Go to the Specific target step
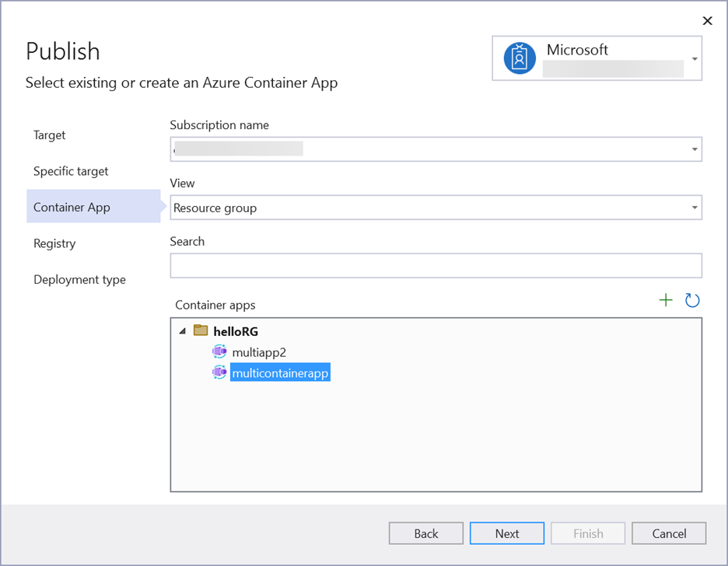Viewport: 728px width, 566px height. (71, 171)
